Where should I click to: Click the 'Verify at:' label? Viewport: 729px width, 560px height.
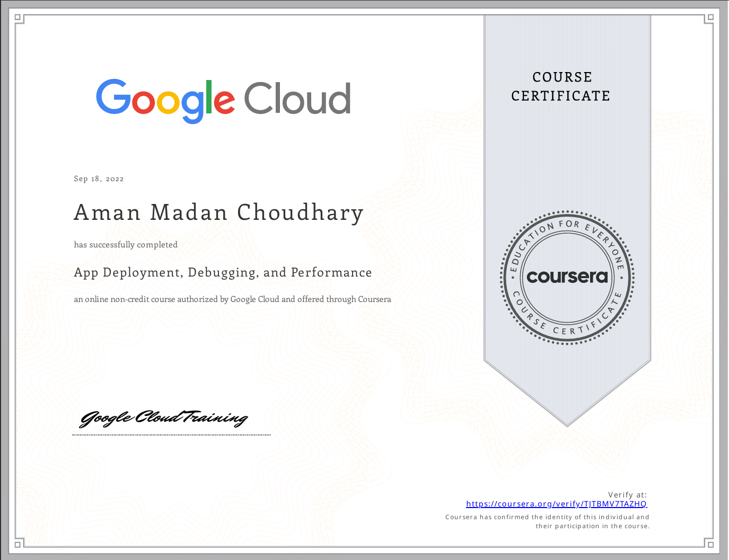[x=627, y=495]
